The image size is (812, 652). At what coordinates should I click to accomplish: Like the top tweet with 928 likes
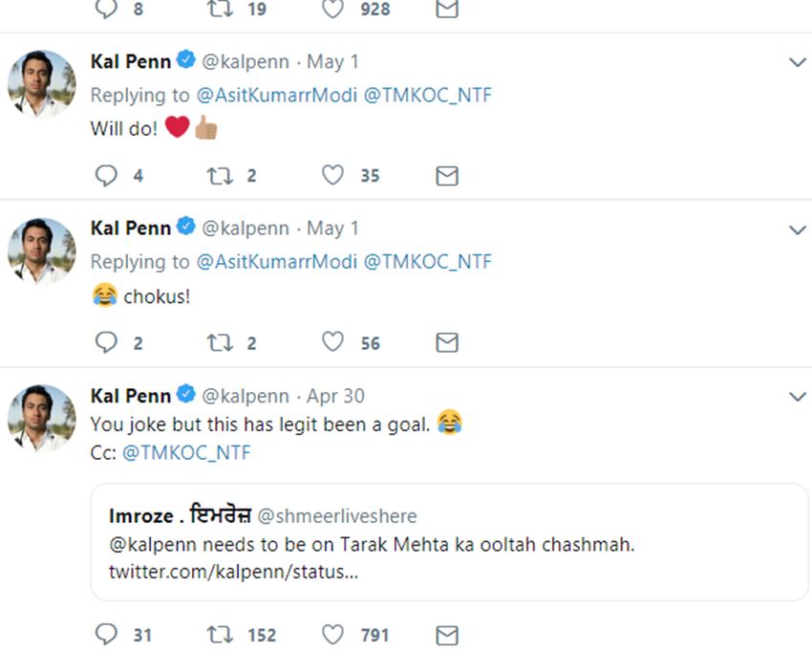[x=332, y=10]
